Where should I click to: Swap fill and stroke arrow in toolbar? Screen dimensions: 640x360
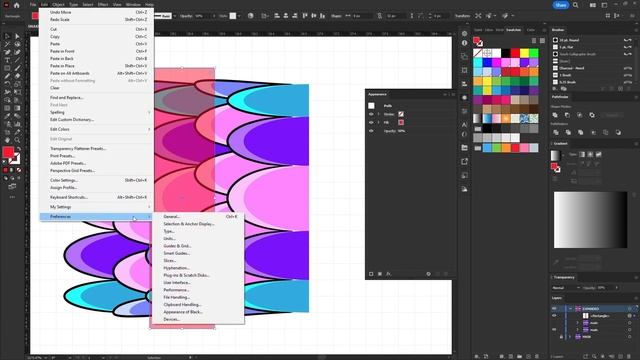click(18, 149)
